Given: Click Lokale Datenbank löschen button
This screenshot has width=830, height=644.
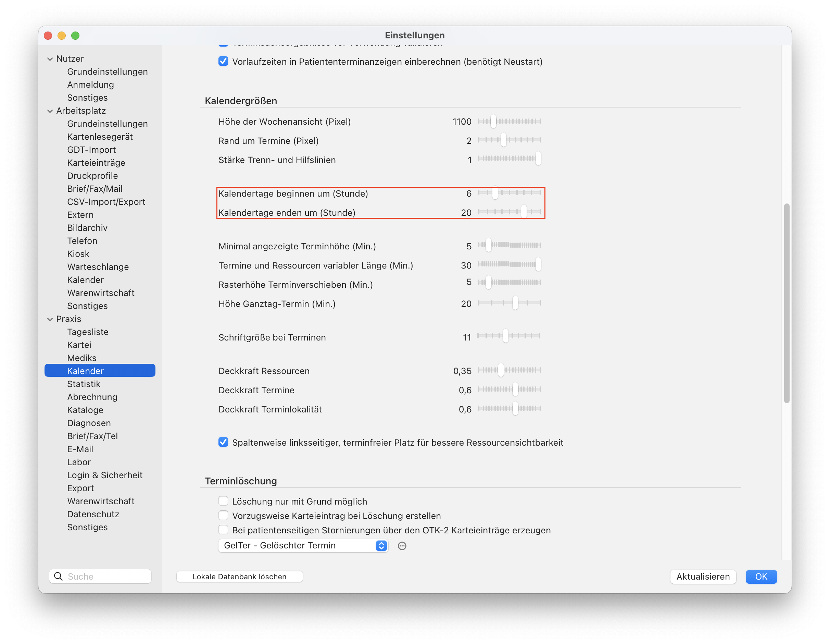Looking at the screenshot, I should pyautogui.click(x=239, y=576).
